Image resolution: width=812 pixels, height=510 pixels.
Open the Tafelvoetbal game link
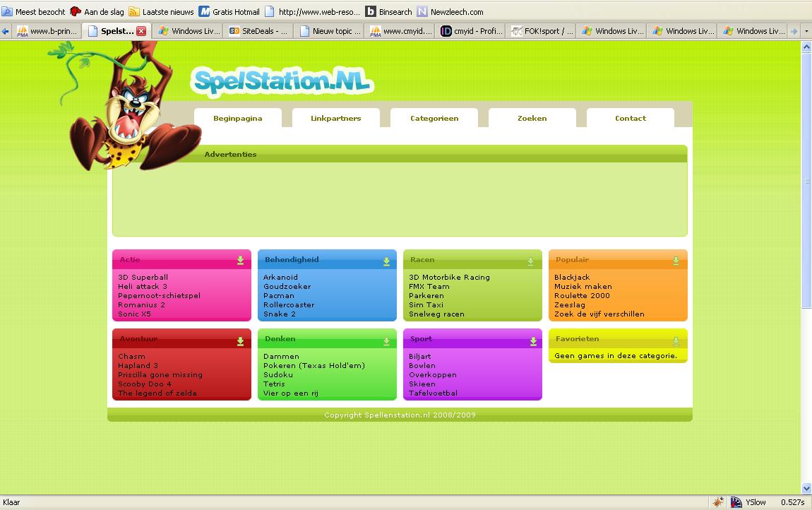(x=433, y=393)
